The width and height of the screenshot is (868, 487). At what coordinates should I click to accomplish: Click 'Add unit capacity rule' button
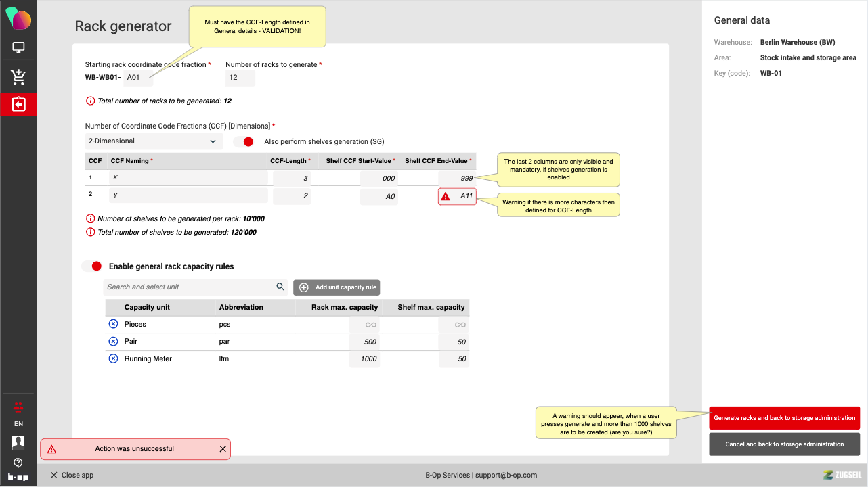pos(337,287)
